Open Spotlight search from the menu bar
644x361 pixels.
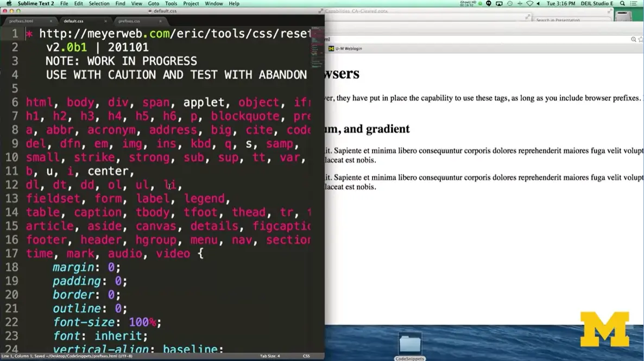[x=622, y=4]
